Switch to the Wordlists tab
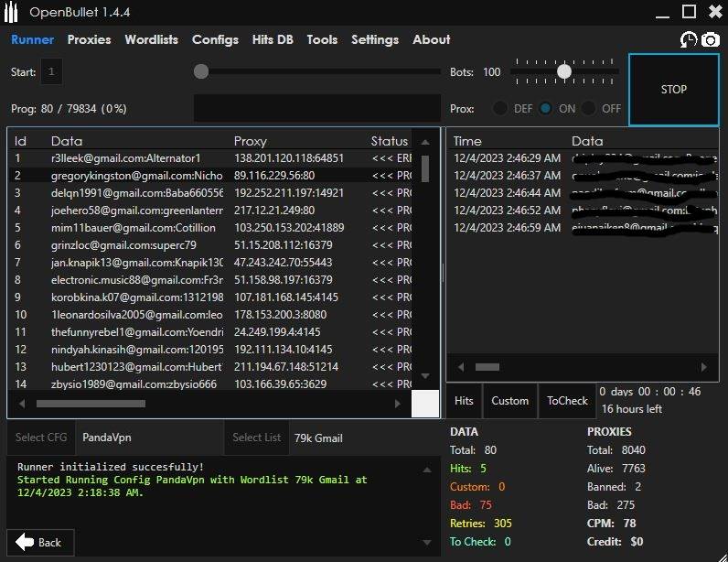This screenshot has width=728, height=562. [151, 39]
